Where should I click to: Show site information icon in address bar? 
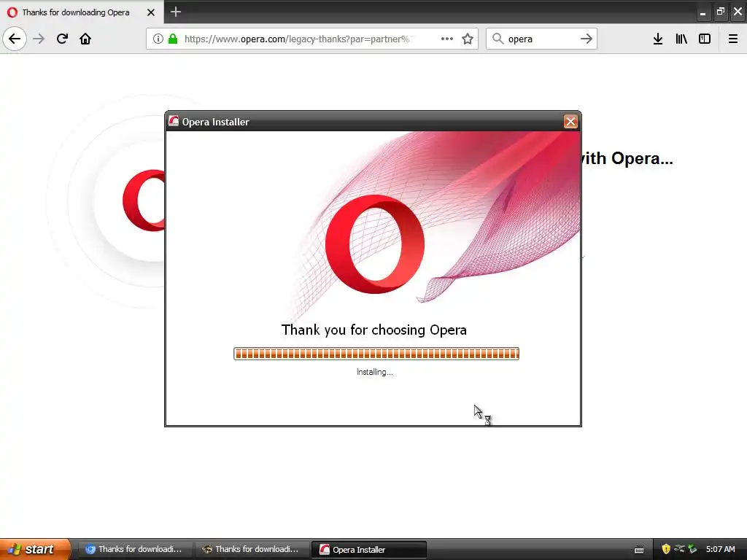pyautogui.click(x=158, y=39)
